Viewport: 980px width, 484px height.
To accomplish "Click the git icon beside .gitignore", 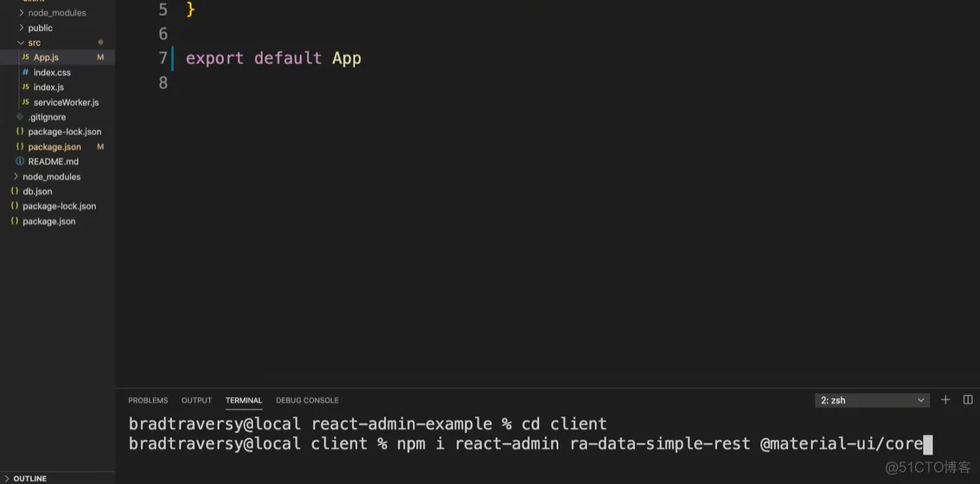I will (x=20, y=117).
